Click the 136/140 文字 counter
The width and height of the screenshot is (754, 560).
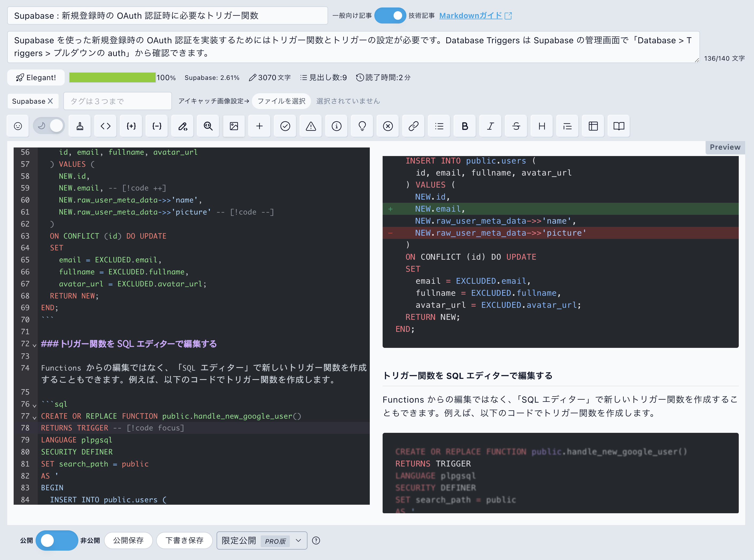click(x=725, y=58)
